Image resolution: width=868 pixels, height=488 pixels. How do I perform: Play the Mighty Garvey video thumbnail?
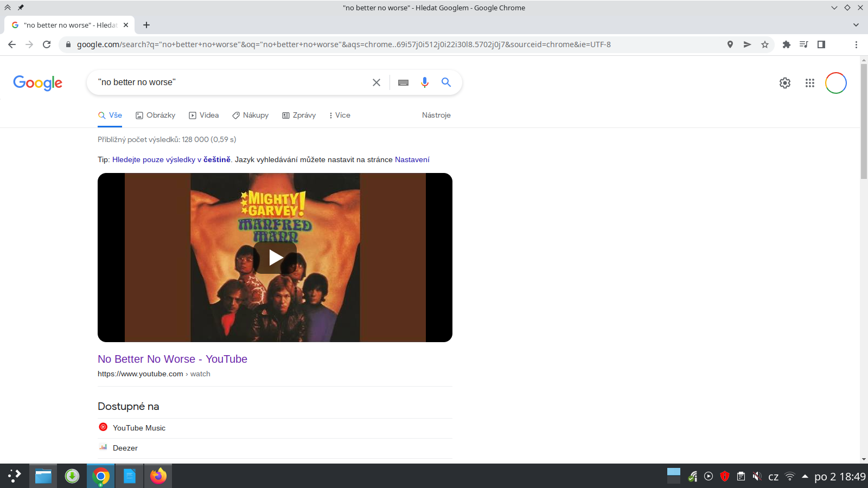pos(275,258)
